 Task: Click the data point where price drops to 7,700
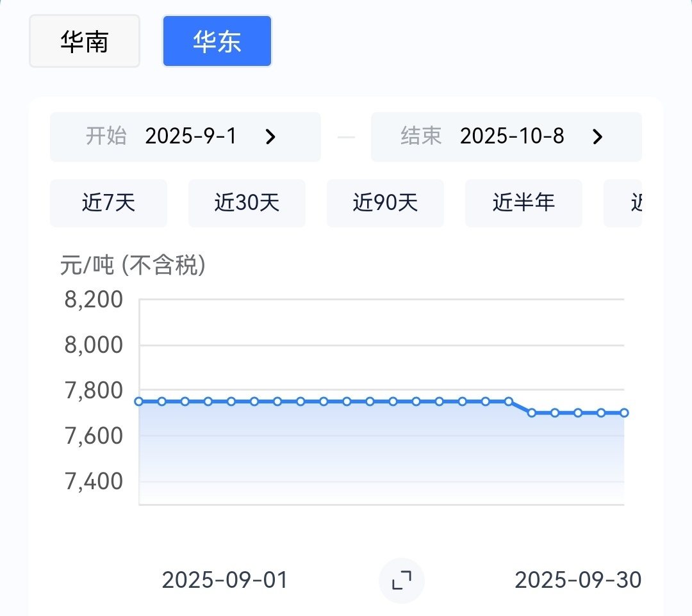pyautogui.click(x=532, y=413)
